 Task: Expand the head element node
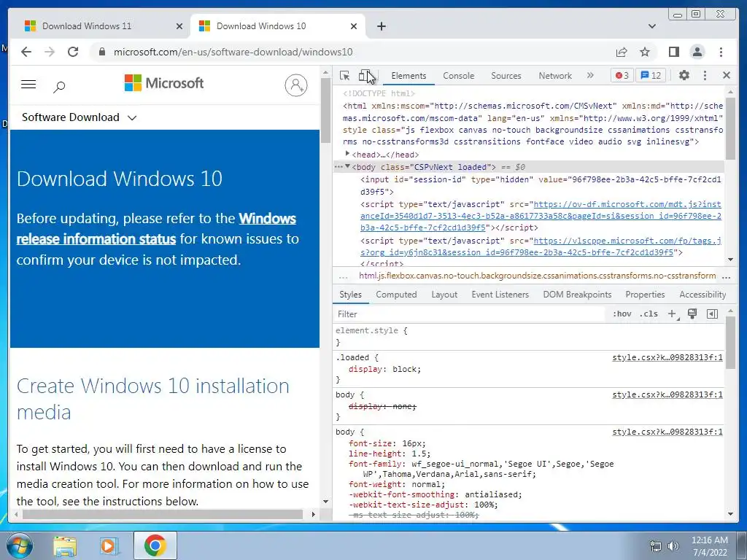pos(347,154)
